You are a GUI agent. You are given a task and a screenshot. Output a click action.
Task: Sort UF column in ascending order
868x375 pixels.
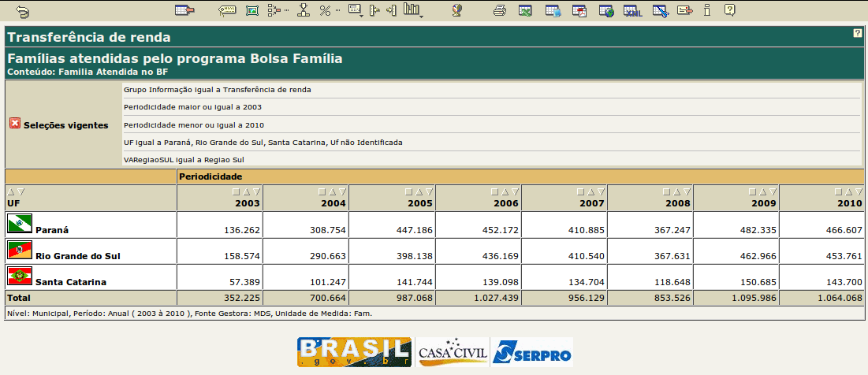click(x=11, y=191)
